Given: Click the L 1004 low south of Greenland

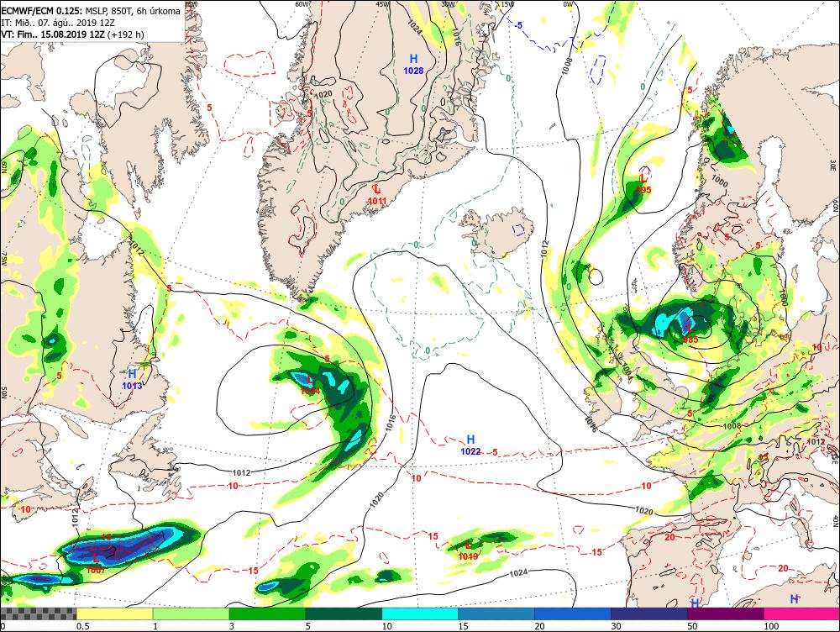Looking at the screenshot, I should tap(310, 386).
